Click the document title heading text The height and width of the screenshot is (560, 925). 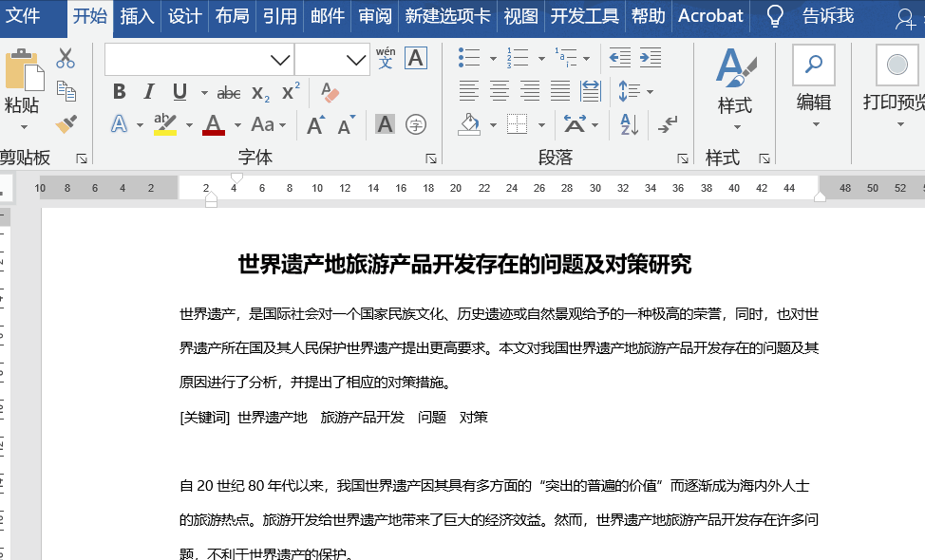(x=464, y=265)
